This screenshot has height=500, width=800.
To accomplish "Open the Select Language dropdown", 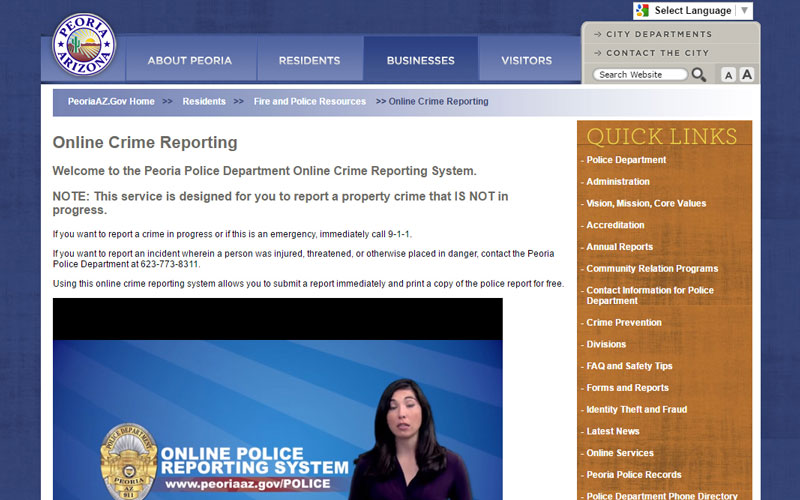I will (x=693, y=11).
